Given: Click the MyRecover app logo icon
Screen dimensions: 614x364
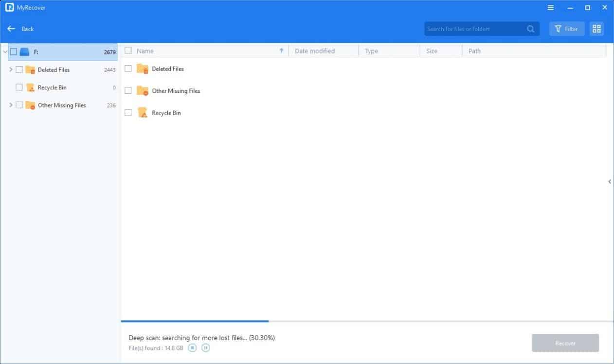Looking at the screenshot, I should click(9, 8).
